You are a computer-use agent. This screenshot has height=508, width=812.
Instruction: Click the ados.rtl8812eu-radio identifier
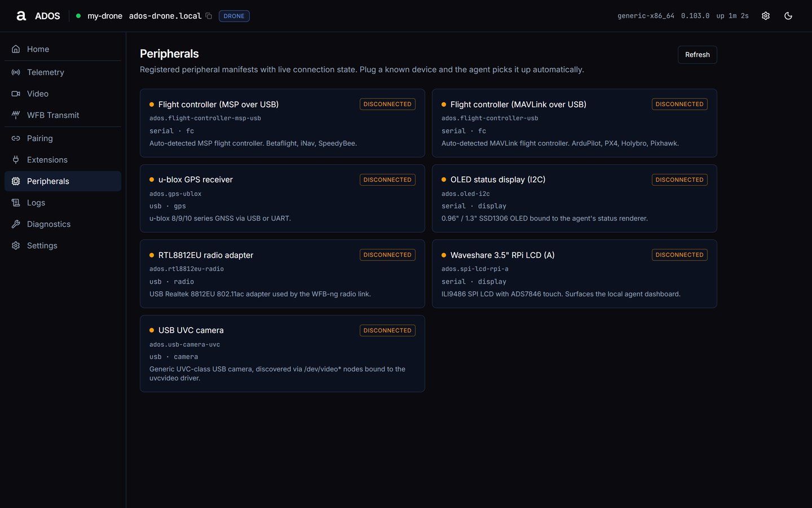point(187,269)
